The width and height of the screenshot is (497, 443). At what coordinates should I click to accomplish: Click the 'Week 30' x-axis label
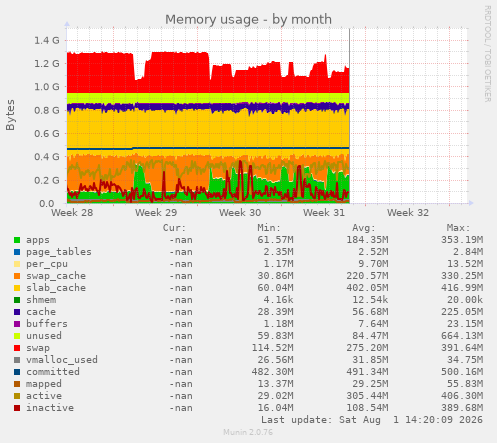coord(240,213)
